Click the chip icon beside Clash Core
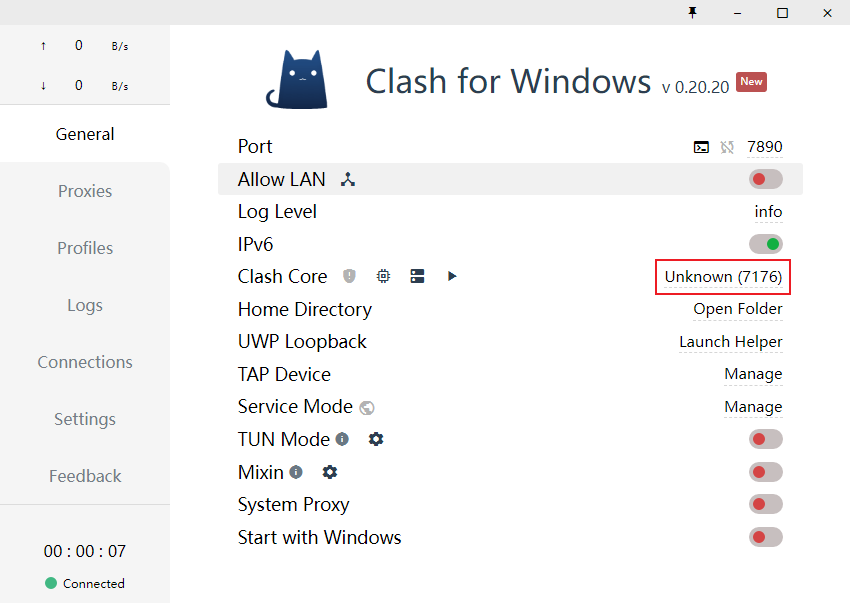850x603 pixels. point(383,276)
